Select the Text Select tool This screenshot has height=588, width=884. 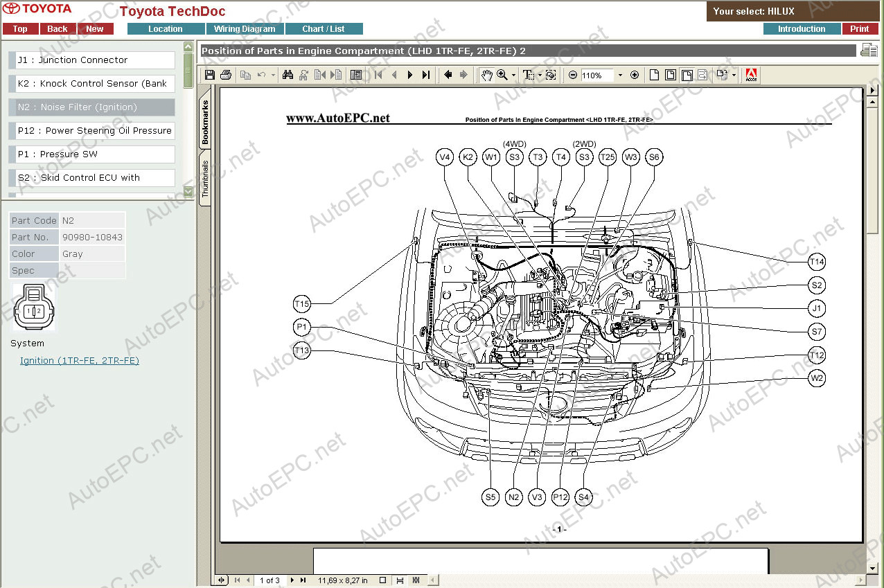point(529,75)
